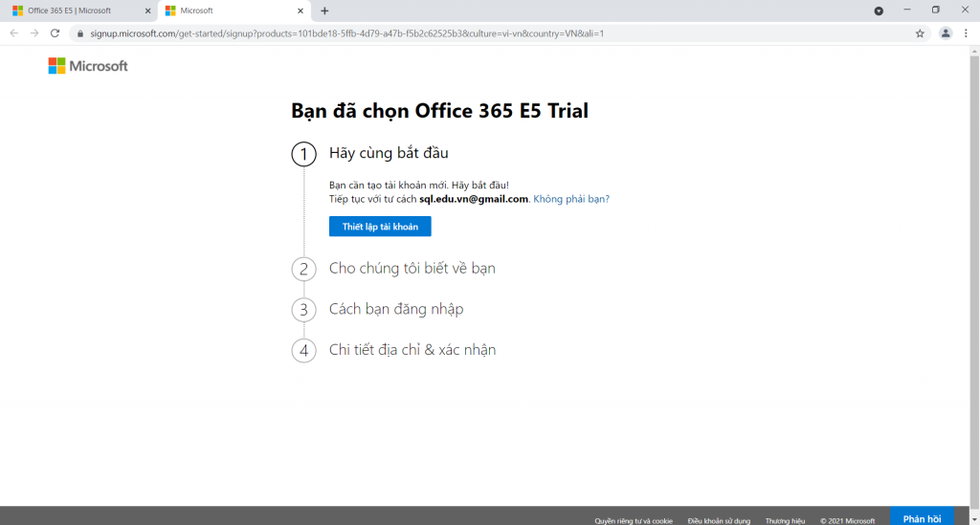The height and width of the screenshot is (525, 980).
Task: Click the Microsoft logo on the page
Action: [88, 66]
